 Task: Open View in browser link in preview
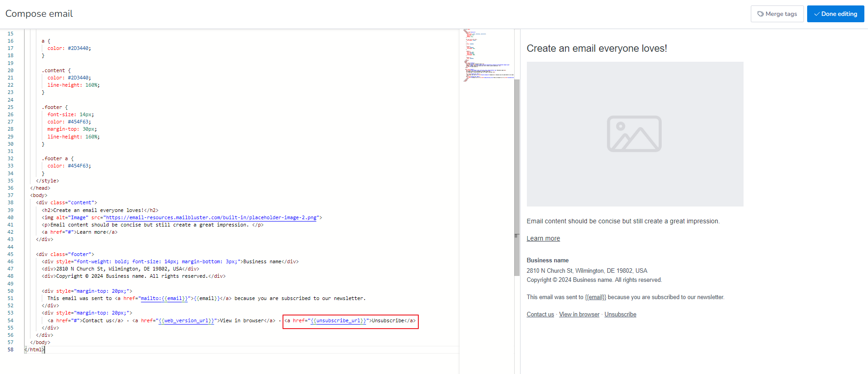tap(579, 314)
